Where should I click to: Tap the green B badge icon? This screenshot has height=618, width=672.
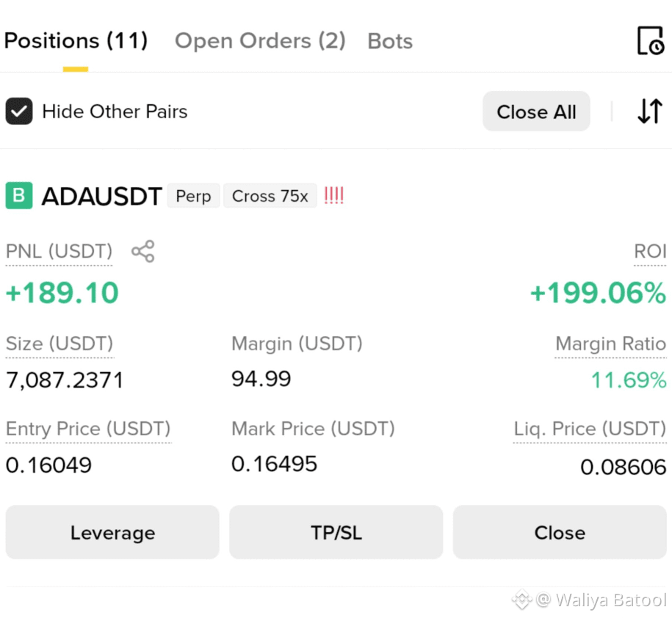click(19, 196)
